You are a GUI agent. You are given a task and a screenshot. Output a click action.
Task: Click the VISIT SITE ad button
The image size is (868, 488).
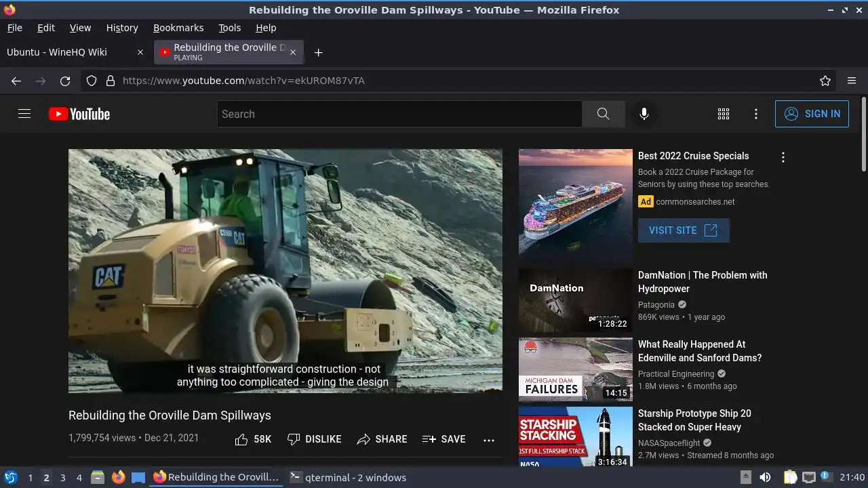click(x=684, y=230)
